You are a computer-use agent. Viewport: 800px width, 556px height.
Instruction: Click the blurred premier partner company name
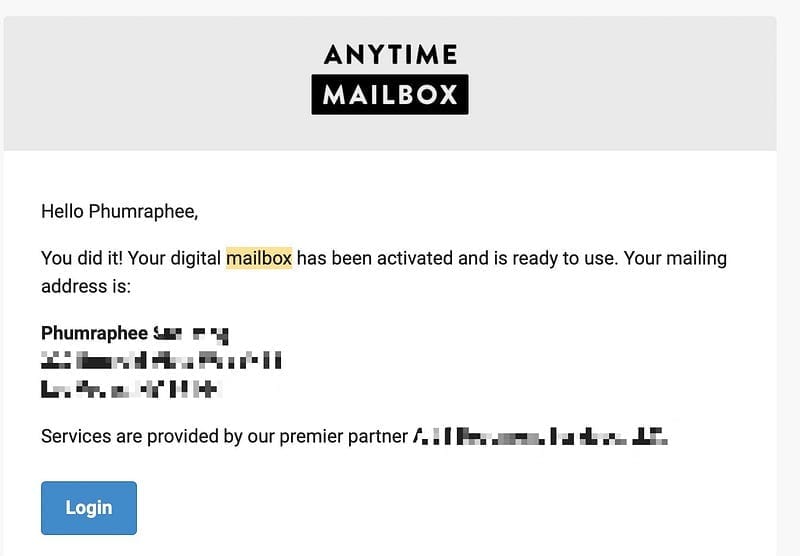coord(540,437)
